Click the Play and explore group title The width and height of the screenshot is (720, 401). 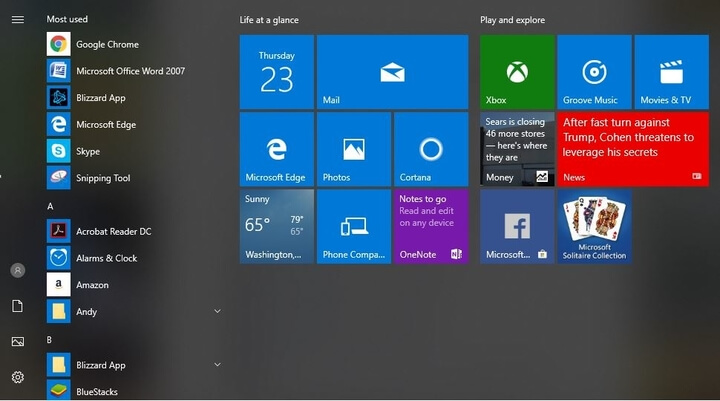pos(512,20)
